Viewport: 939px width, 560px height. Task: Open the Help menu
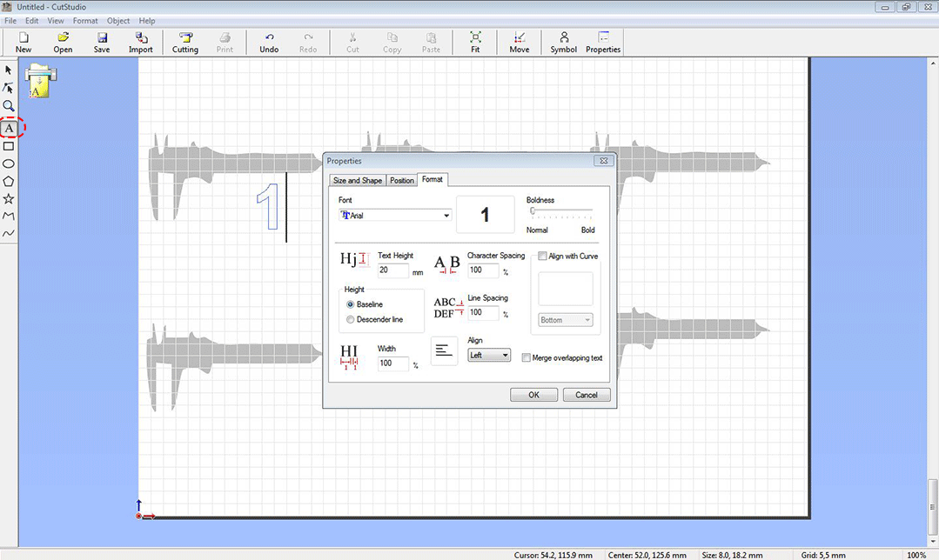point(147,20)
